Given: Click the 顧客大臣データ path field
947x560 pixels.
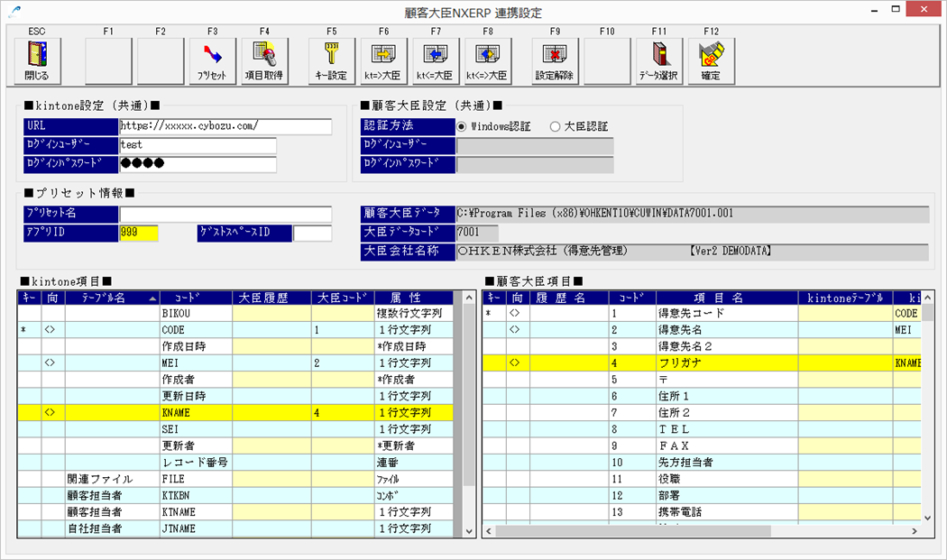Looking at the screenshot, I should [x=693, y=214].
